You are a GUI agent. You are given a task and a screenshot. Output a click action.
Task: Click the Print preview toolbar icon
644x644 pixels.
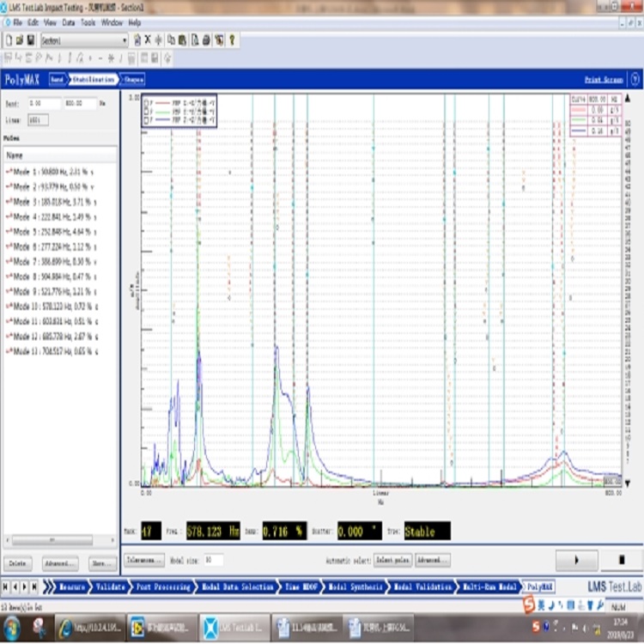195,39
